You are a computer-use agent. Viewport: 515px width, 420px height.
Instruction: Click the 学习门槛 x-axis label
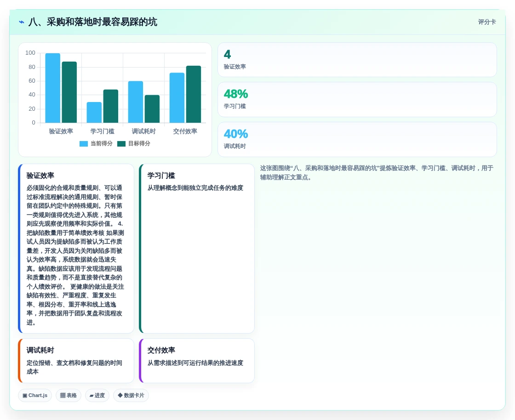[x=102, y=131]
